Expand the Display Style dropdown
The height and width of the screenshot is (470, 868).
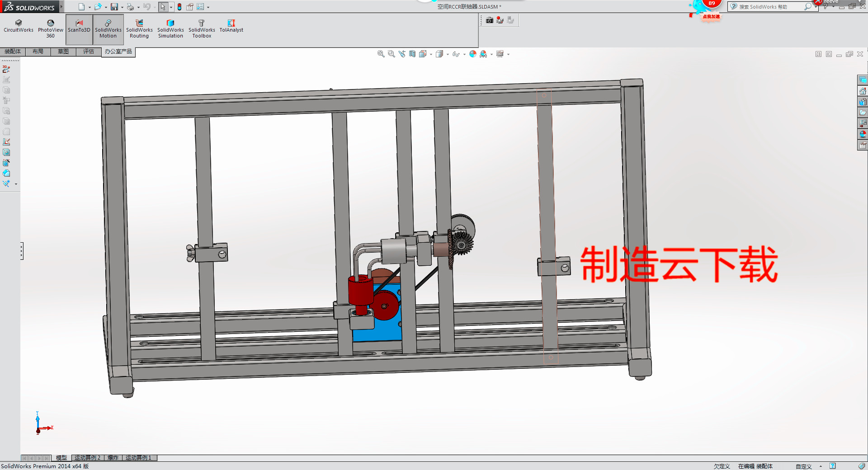[447, 54]
